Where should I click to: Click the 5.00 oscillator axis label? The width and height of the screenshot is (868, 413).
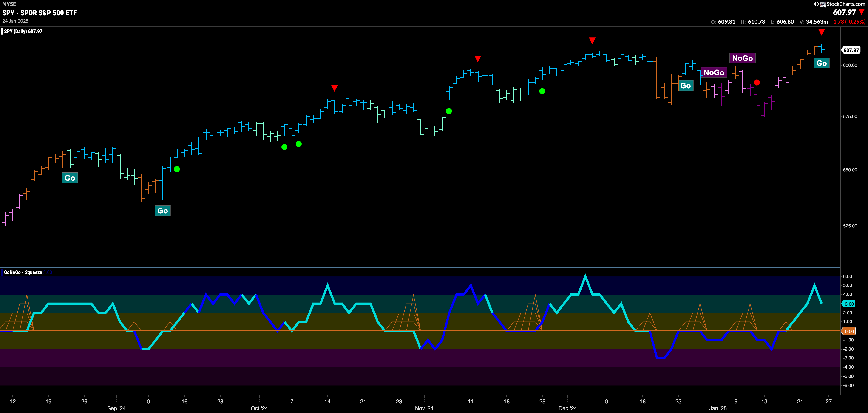point(848,285)
